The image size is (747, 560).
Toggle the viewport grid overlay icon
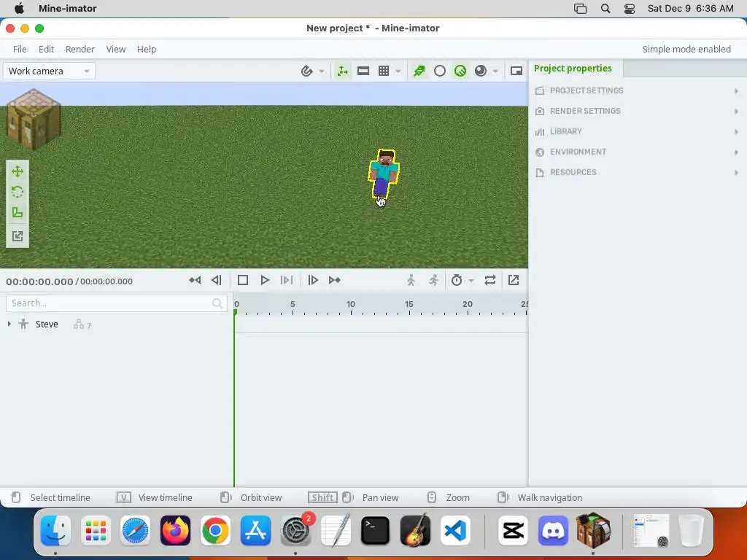[384, 71]
